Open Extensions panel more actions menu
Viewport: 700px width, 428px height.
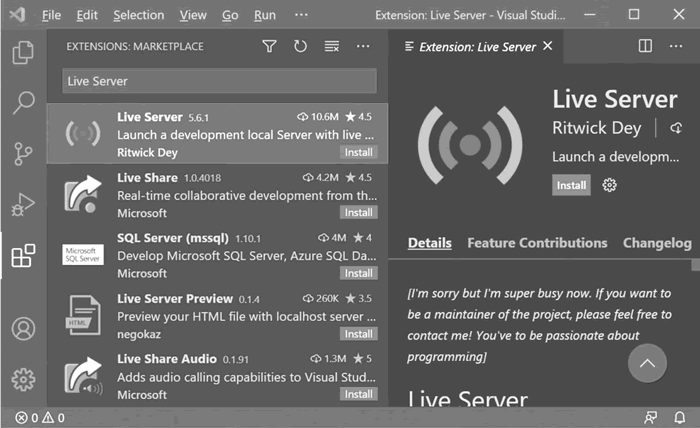click(x=363, y=46)
